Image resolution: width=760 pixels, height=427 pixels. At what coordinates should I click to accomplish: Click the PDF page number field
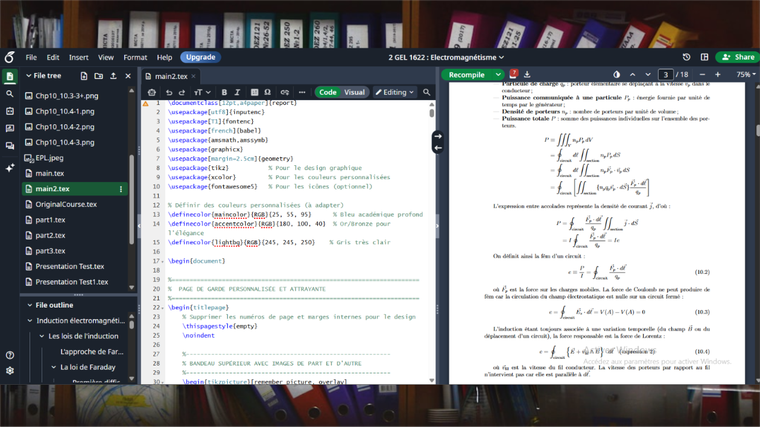click(665, 75)
